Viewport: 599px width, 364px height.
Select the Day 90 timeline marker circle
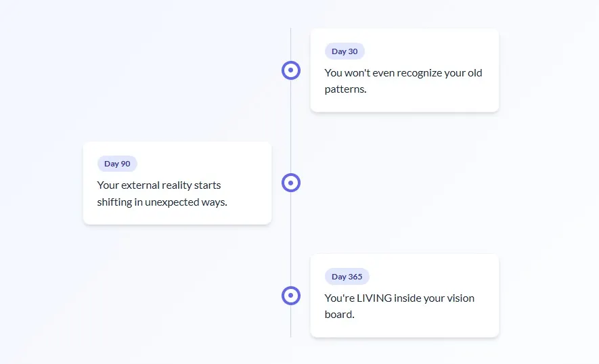coord(291,183)
